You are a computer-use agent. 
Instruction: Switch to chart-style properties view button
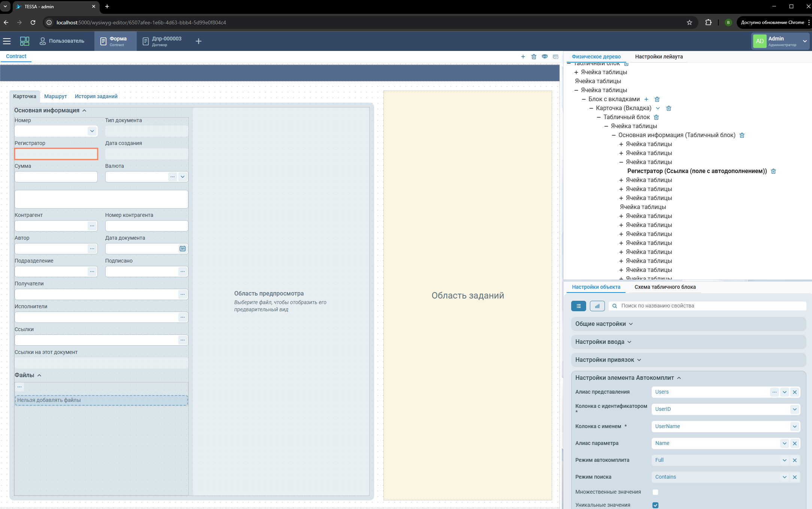(x=597, y=306)
